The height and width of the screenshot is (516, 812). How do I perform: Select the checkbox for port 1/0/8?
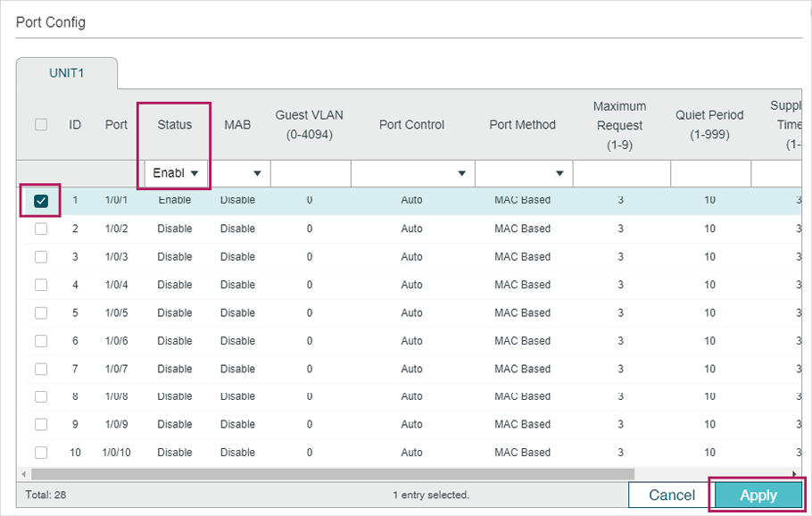click(x=41, y=397)
